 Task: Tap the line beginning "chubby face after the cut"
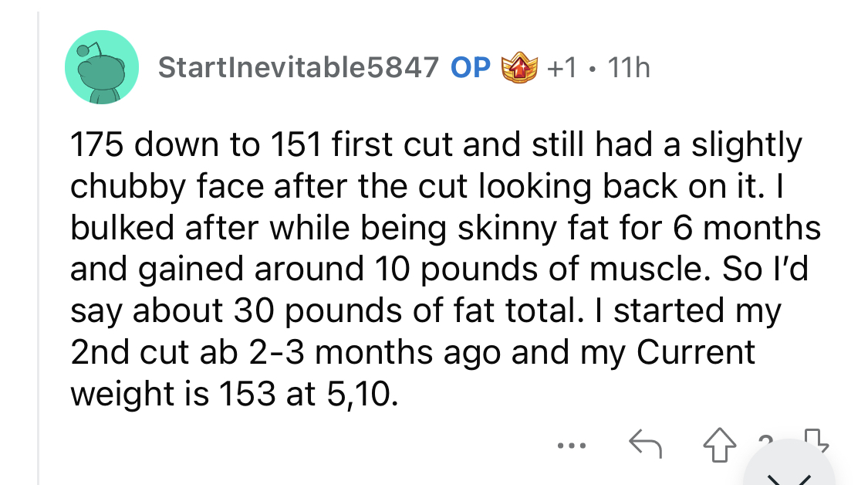[427, 186]
